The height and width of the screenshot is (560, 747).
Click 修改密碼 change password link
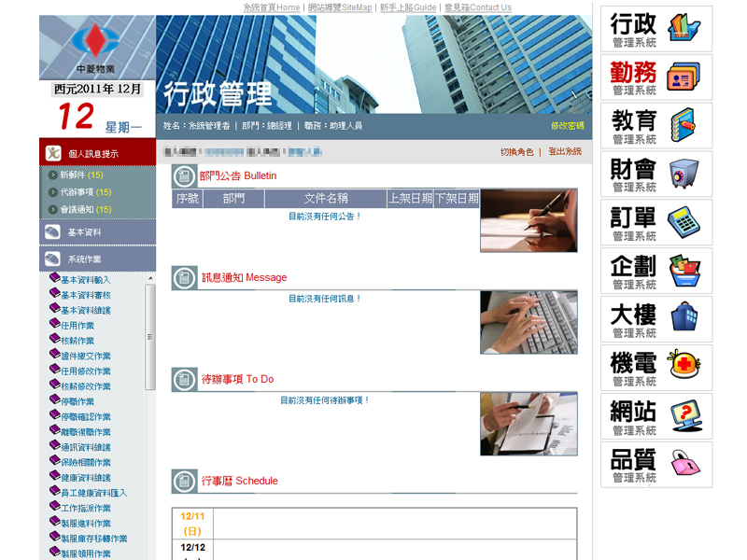567,126
